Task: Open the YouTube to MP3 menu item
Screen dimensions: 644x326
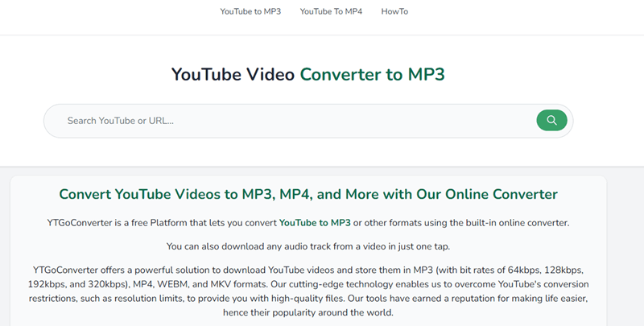Action: (250, 11)
